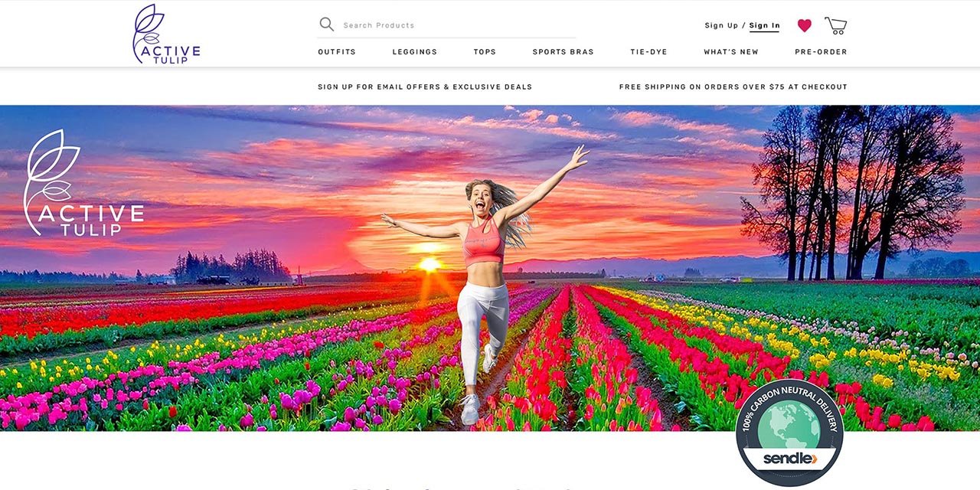Click the tulip field hero banner image
Viewport: 980px width, 490px height.
coord(490,268)
